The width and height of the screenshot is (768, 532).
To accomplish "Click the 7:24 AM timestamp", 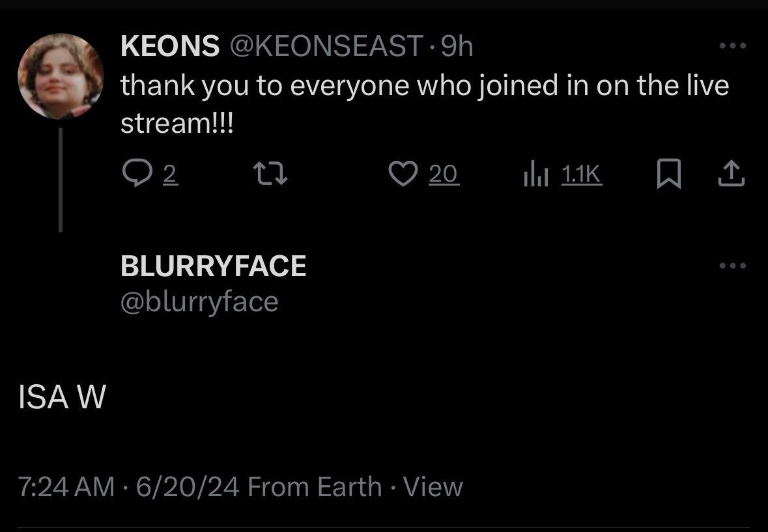I will click(x=66, y=487).
